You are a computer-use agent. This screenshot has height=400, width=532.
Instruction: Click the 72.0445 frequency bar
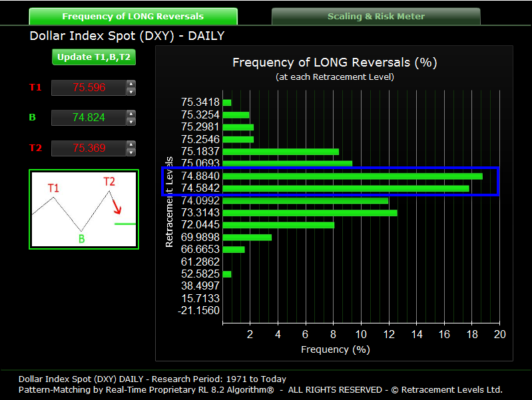click(x=278, y=225)
